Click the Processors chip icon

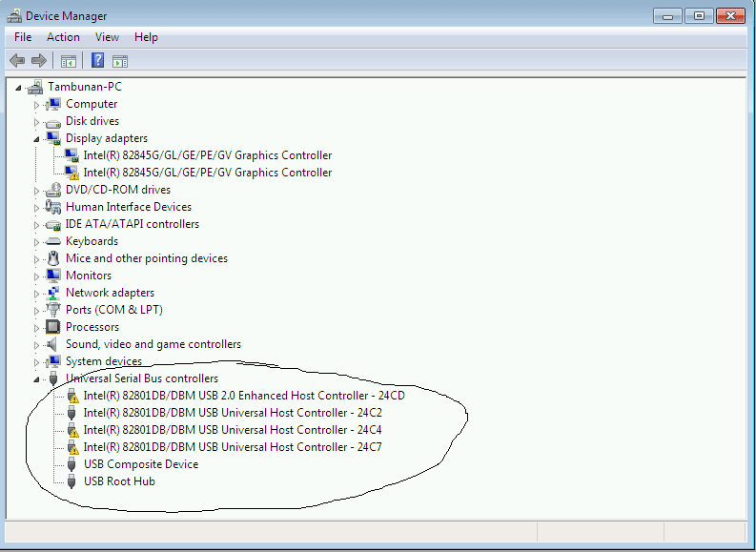(x=53, y=327)
